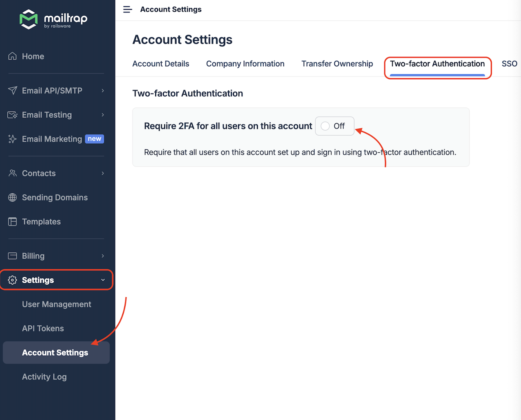Open User Management in the sidebar
521x420 pixels.
pos(56,304)
